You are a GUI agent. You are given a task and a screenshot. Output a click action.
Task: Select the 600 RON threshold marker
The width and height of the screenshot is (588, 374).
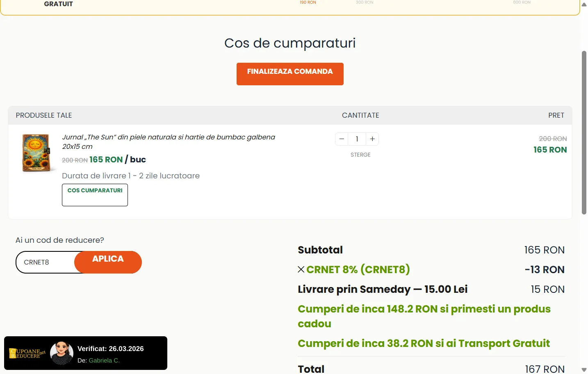tap(522, 2)
